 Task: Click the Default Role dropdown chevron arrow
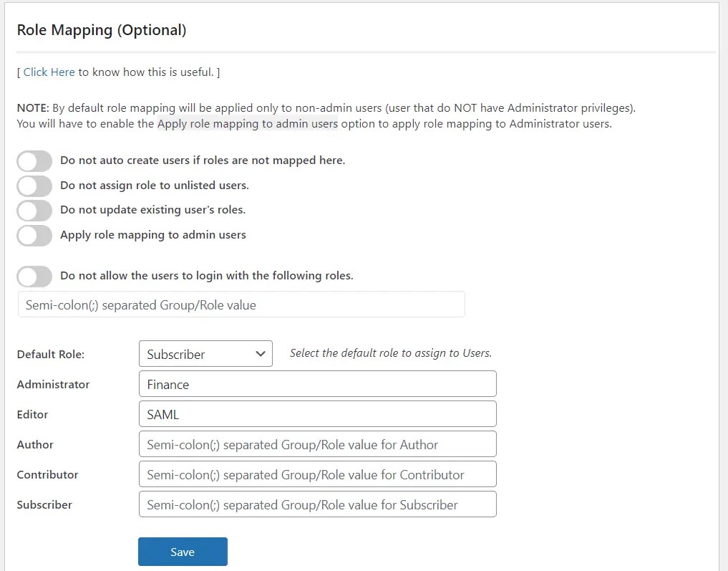click(x=261, y=353)
